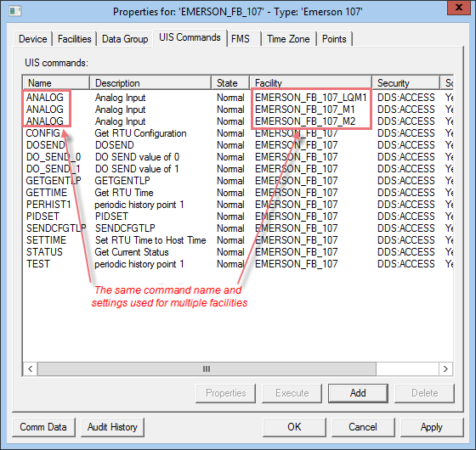Screen dimensions: 476x450
Task: Click the left arrow of horizontal scrollbar
Action: 31,368
